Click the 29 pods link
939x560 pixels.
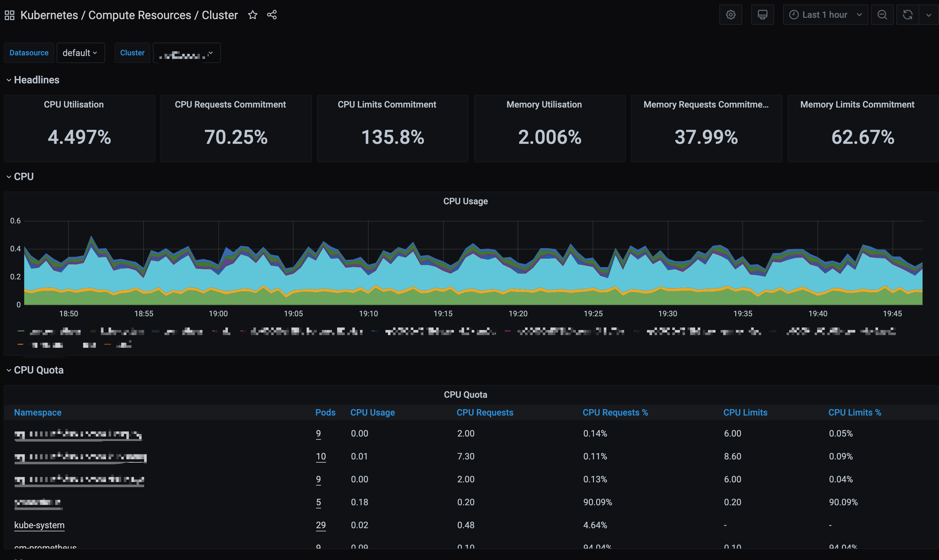[x=321, y=525]
